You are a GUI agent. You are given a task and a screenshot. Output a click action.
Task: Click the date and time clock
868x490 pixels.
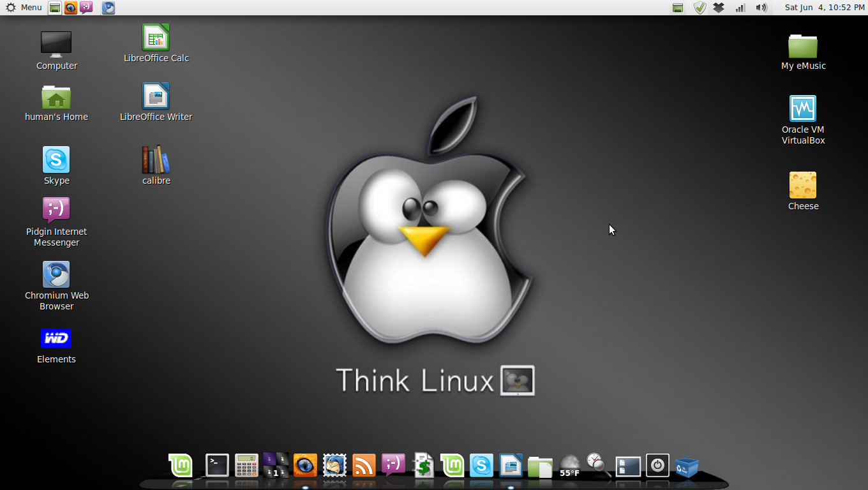pyautogui.click(x=824, y=8)
